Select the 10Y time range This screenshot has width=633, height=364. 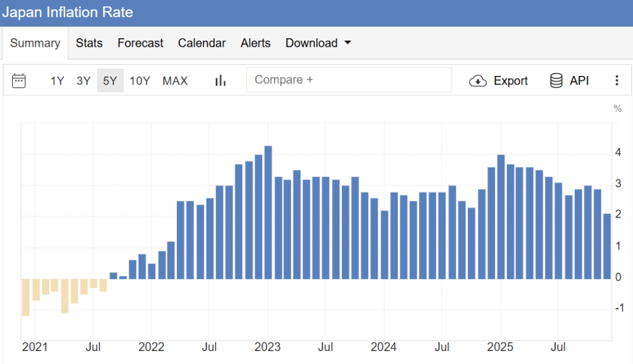tap(140, 80)
